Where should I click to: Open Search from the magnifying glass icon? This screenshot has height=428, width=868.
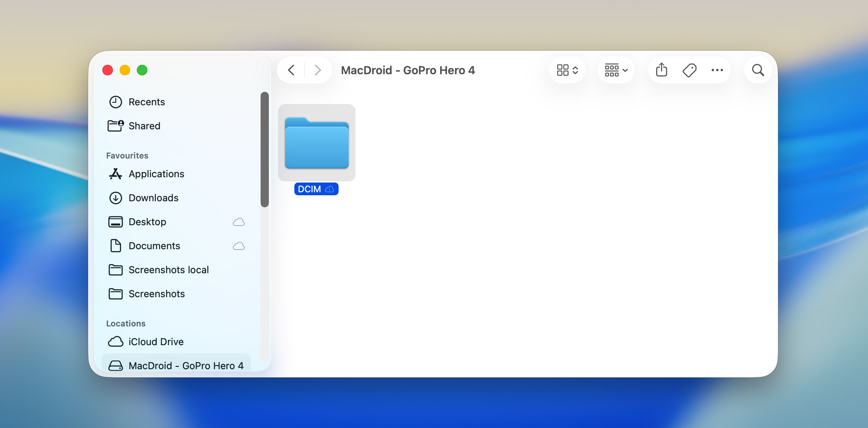(758, 70)
